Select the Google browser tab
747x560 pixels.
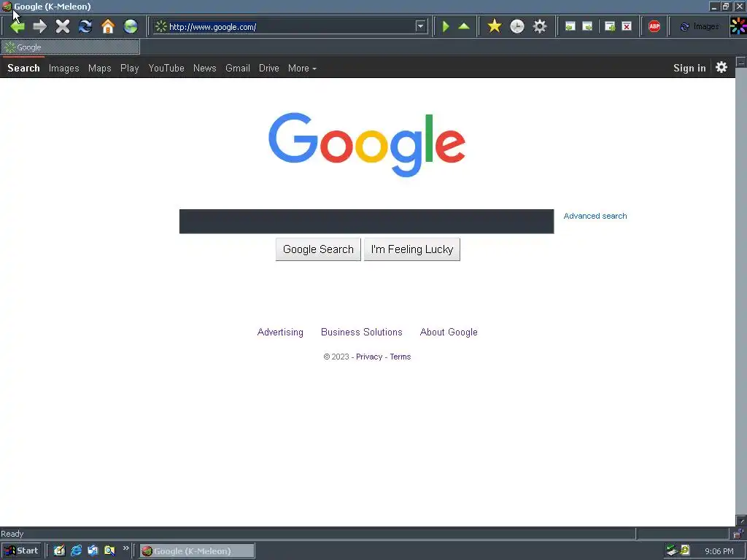pos(71,47)
